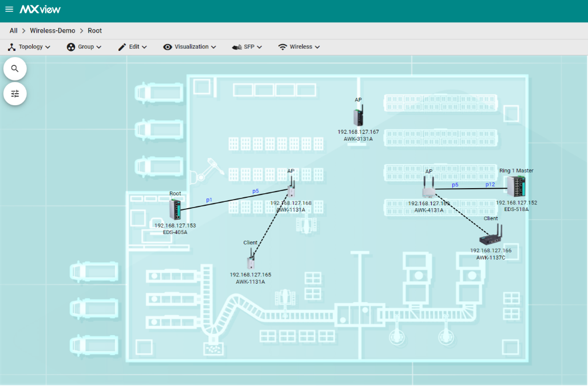The image size is (588, 386).
Task: Open the filter settings round button
Action: tap(15, 94)
